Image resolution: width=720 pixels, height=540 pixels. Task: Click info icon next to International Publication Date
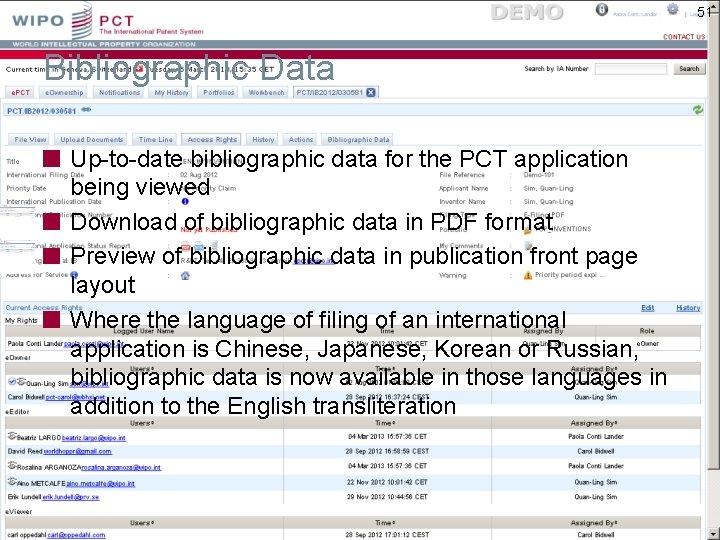pos(185,201)
